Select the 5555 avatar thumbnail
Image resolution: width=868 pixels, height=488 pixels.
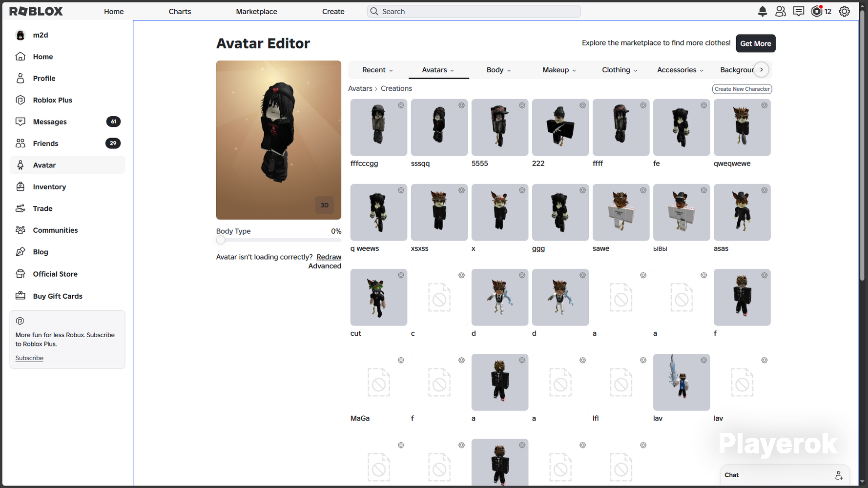(x=500, y=127)
